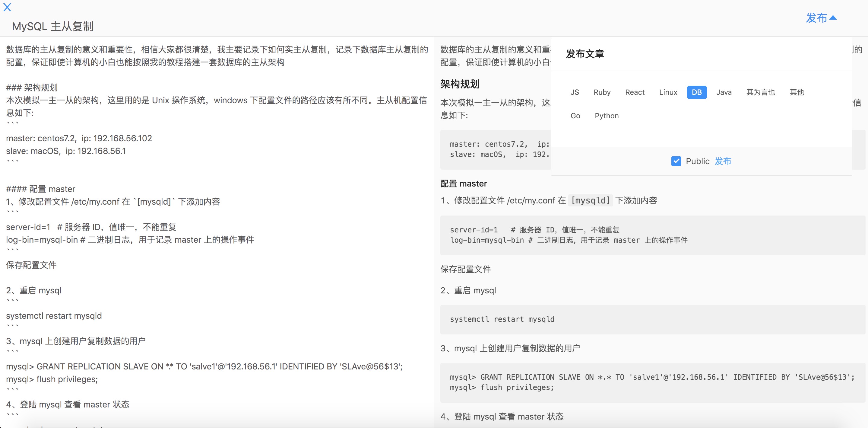868x428 pixels.
Task: Collapse the 发布 dropdown at top right
Action: (821, 18)
